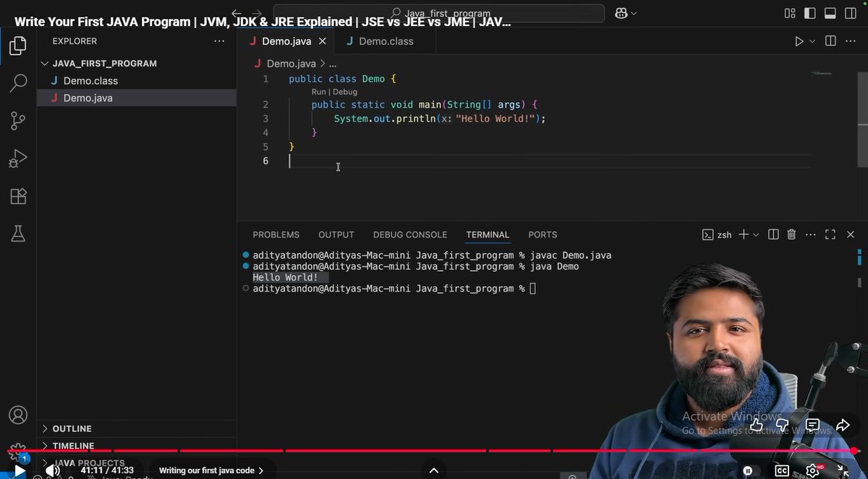Mute the video volume
The height and width of the screenshot is (479, 868).
coord(53,470)
